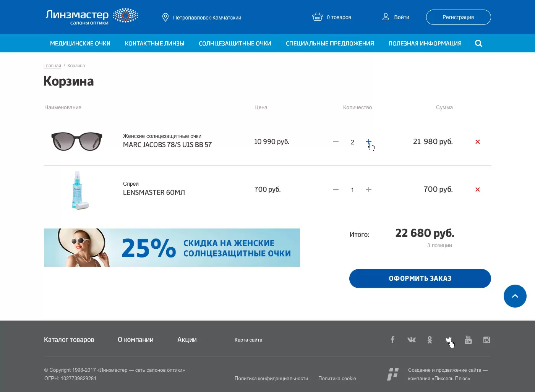Increase quantity of Marc Jacobs sunglasses
Viewport: 535px width, 392px height.
[x=369, y=142]
